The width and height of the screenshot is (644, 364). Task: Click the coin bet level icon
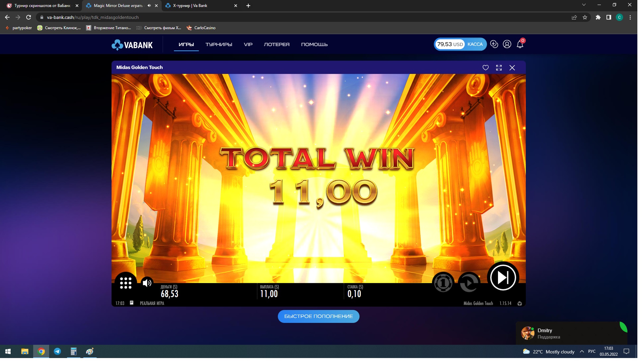coord(443,283)
